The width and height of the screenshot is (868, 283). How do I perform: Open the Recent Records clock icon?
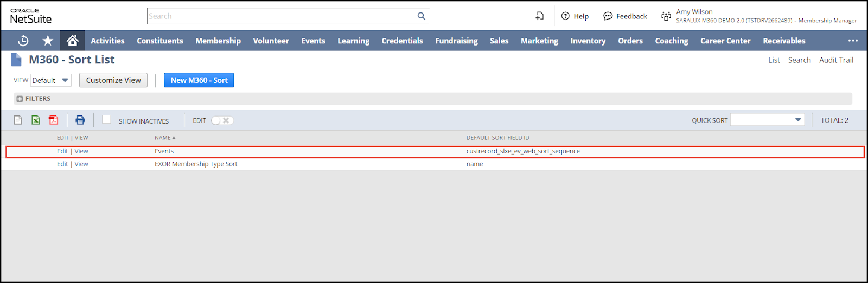pos(23,41)
